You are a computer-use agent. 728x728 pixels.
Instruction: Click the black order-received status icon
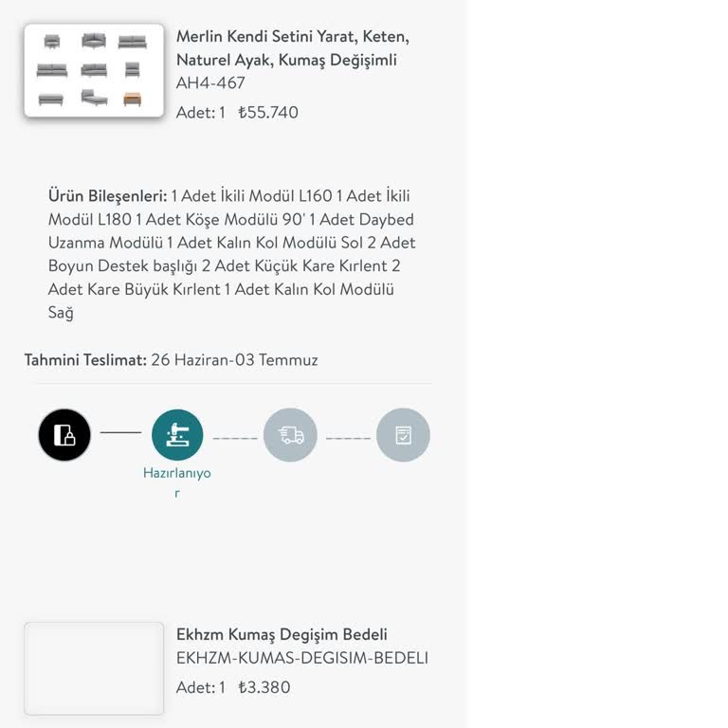[x=64, y=434]
